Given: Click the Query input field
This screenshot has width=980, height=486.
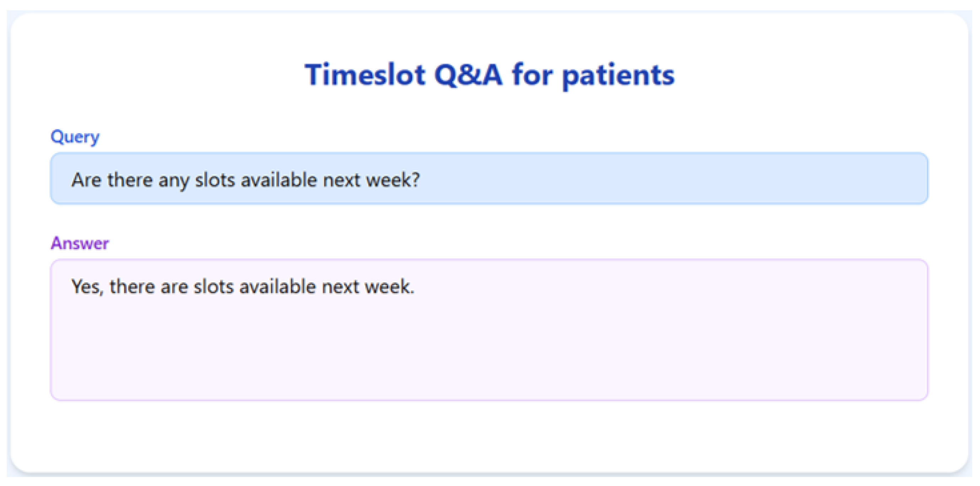Looking at the screenshot, I should click(489, 179).
